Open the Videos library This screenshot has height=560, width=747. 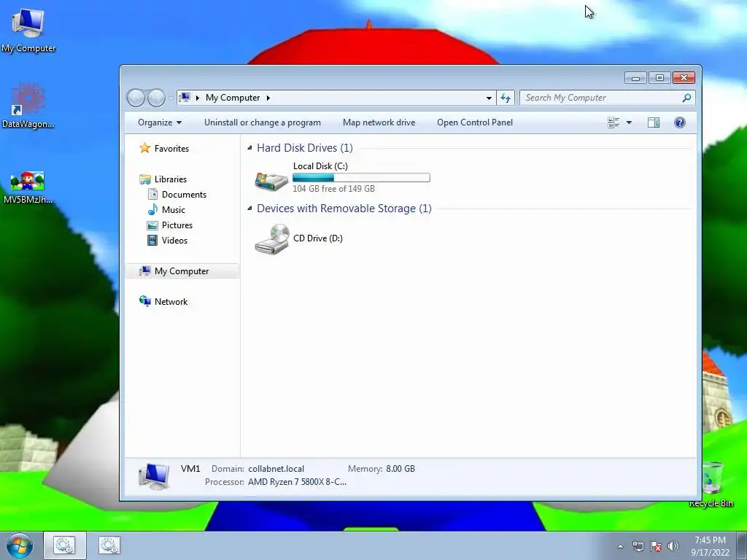point(167,241)
